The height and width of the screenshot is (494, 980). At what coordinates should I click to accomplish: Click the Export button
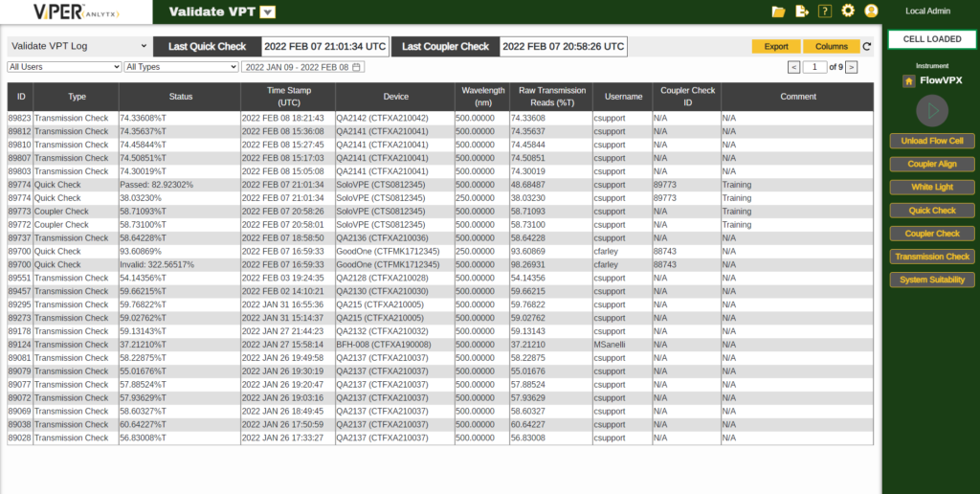776,46
